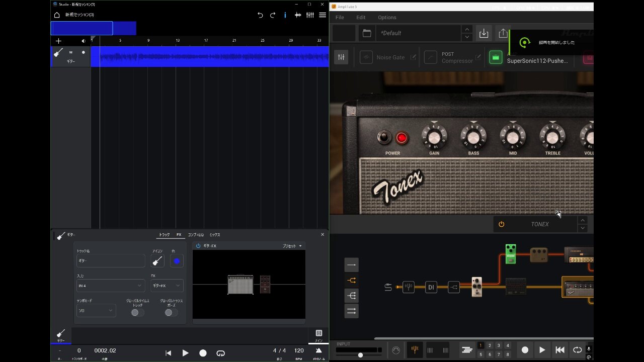644x362 pixels.
Task: Open the blue info icon in Studio
Action: [285, 15]
